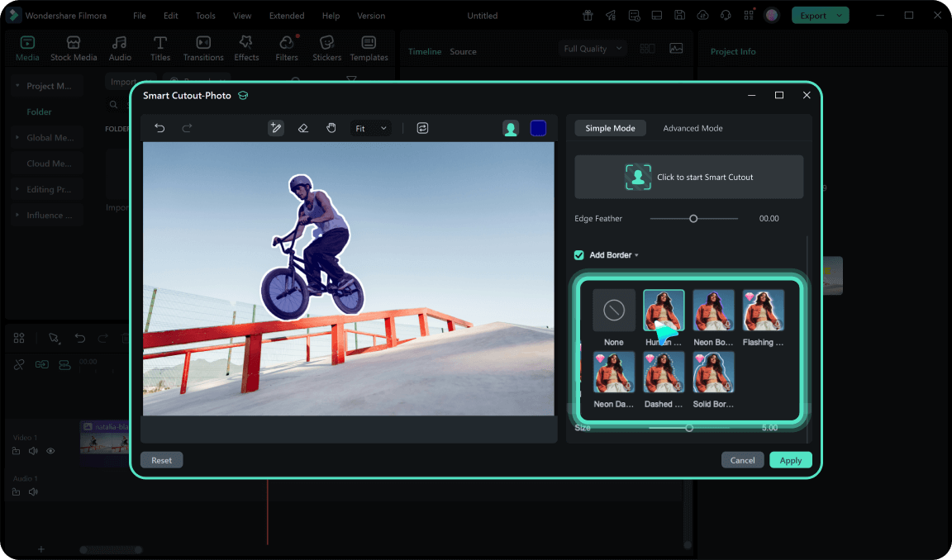Open the Stickers panel
Image resolution: width=952 pixels, height=560 pixels.
coord(326,47)
